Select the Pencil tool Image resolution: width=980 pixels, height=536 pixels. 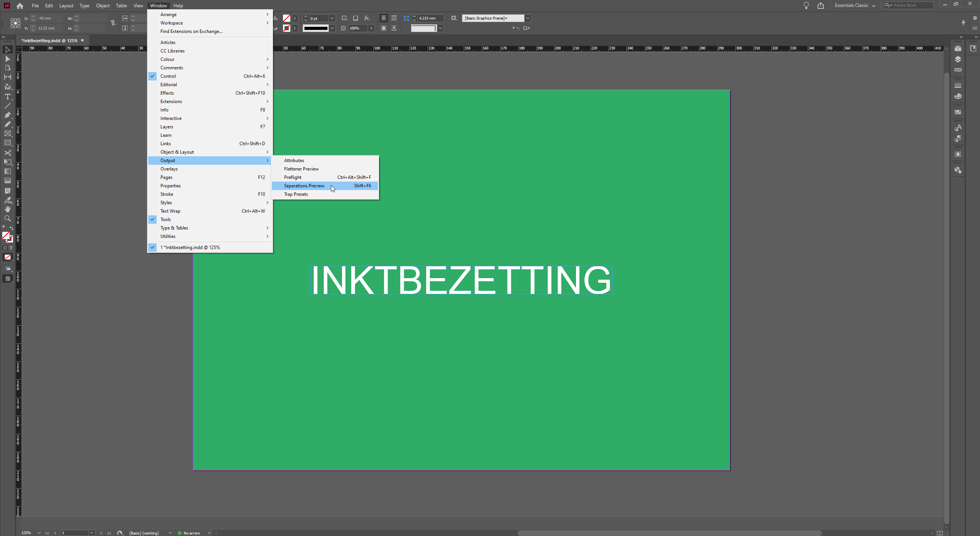tap(7, 124)
